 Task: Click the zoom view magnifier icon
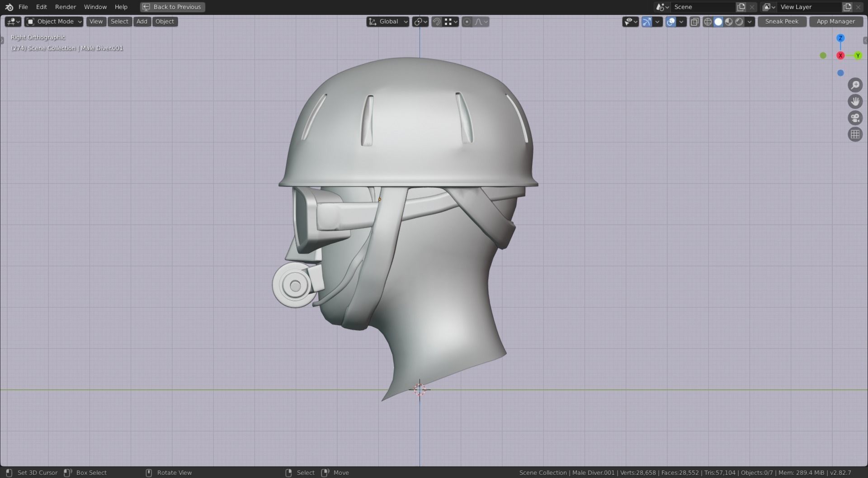click(x=855, y=85)
